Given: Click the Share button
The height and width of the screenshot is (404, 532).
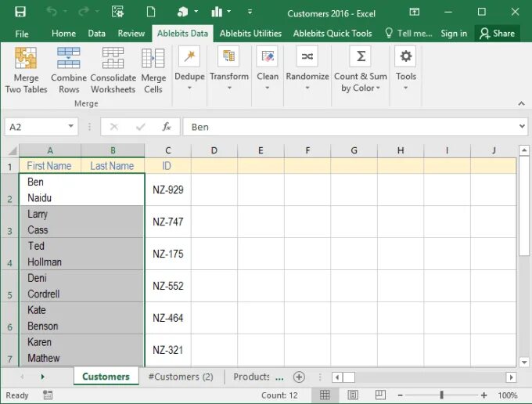Looking at the screenshot, I should pos(497,33).
